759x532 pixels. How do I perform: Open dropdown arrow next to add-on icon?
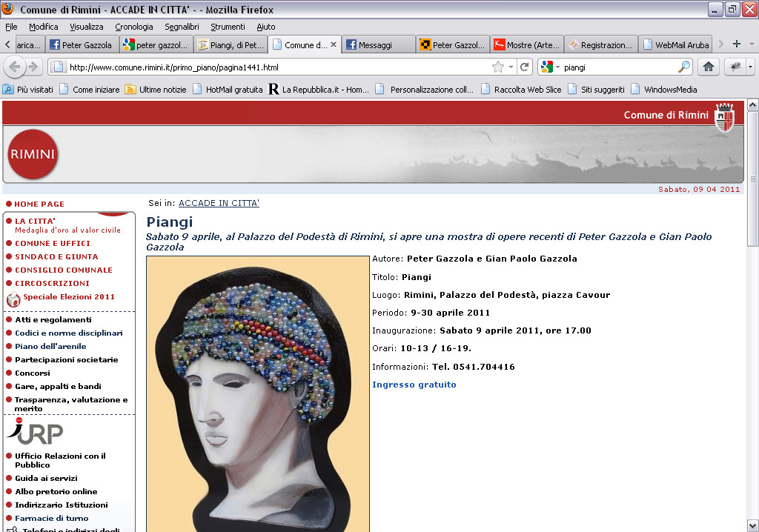pyautogui.click(x=750, y=67)
